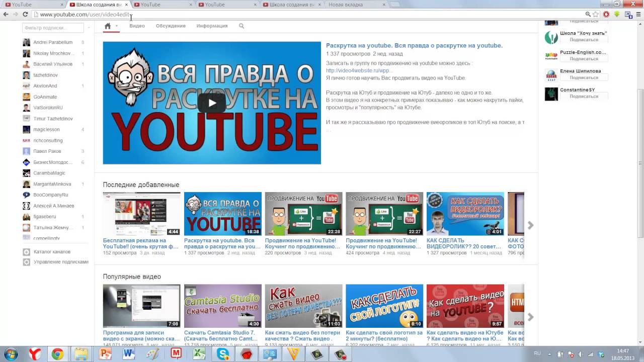
Task: Select the БизнесМолодос... subscription
Action: pos(53,162)
